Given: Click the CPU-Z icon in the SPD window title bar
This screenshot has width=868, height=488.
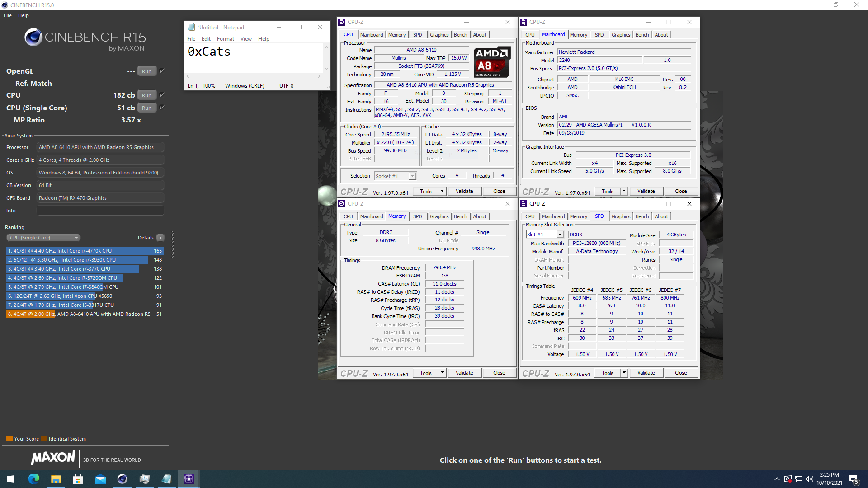Looking at the screenshot, I should (x=524, y=204).
